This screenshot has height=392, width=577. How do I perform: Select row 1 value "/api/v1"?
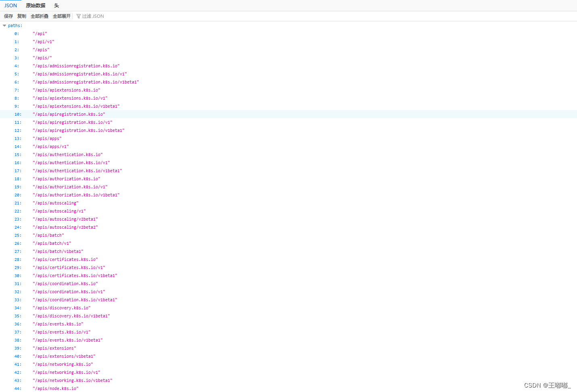pyautogui.click(x=44, y=42)
